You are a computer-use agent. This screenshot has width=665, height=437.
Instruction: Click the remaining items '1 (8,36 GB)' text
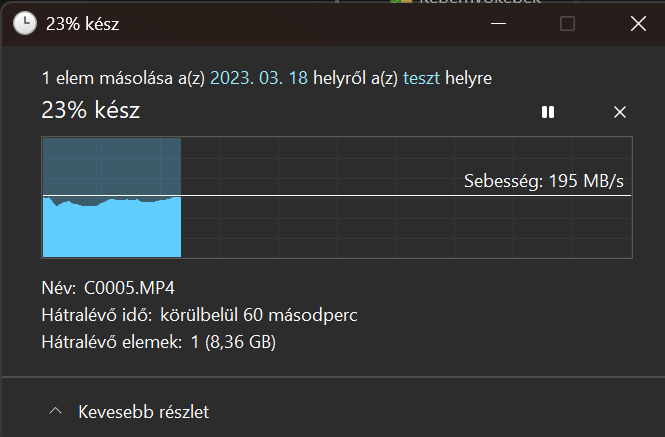tap(233, 342)
